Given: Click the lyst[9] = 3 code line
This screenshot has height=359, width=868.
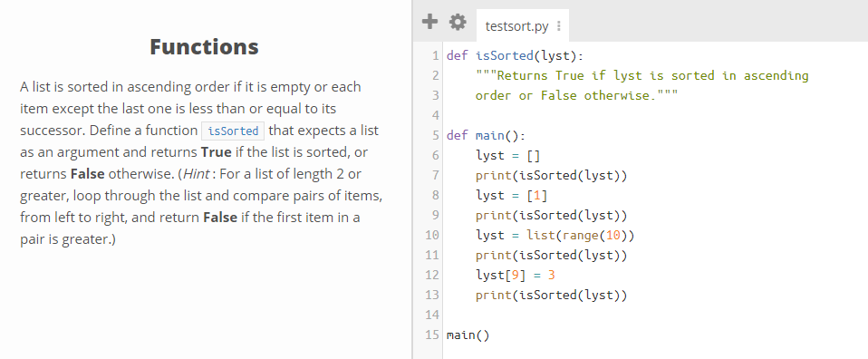Looking at the screenshot, I should 515,275.
